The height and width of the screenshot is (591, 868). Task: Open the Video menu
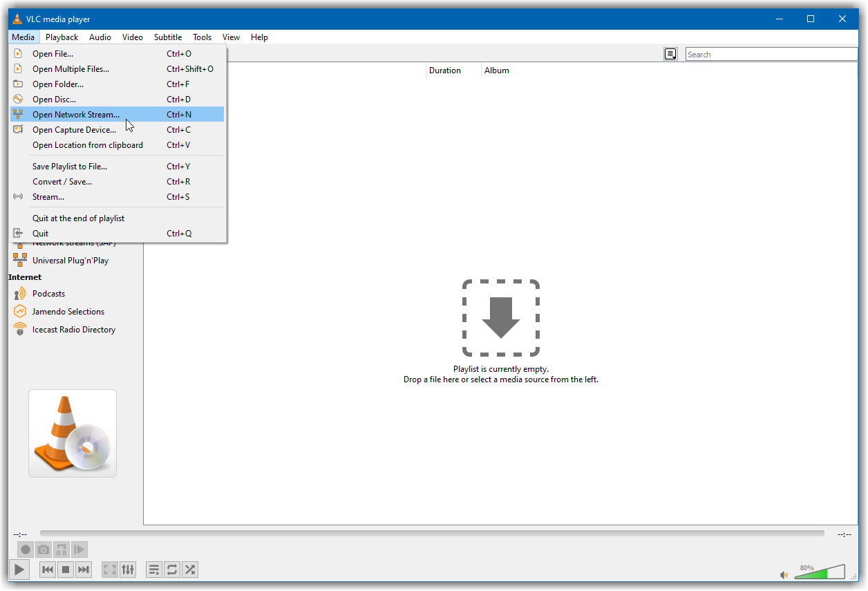coord(133,37)
